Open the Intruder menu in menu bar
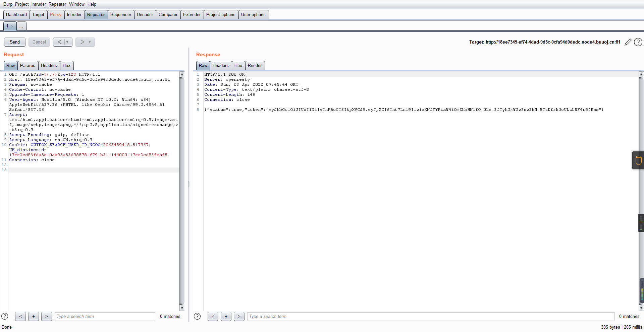Viewport: 644px width, 332px height. point(39,4)
